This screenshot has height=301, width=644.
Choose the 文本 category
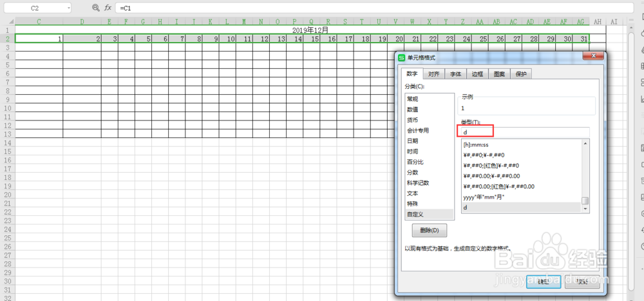click(429, 193)
